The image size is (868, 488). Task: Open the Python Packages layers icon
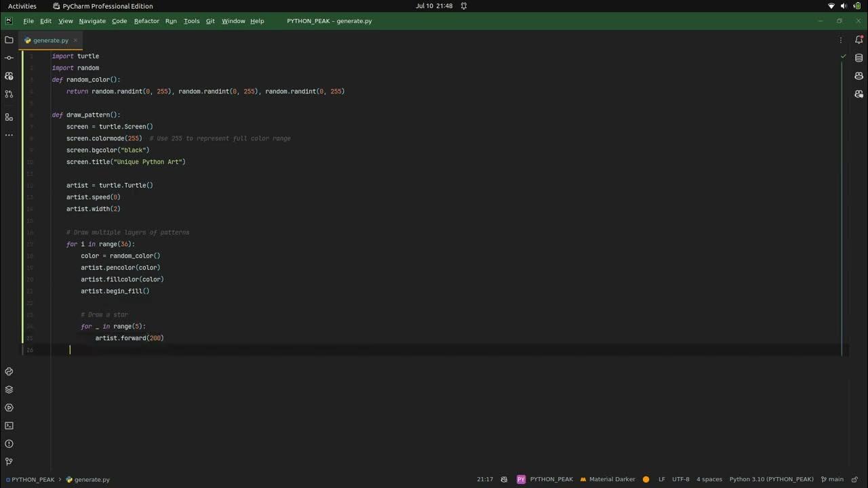pyautogui.click(x=9, y=390)
